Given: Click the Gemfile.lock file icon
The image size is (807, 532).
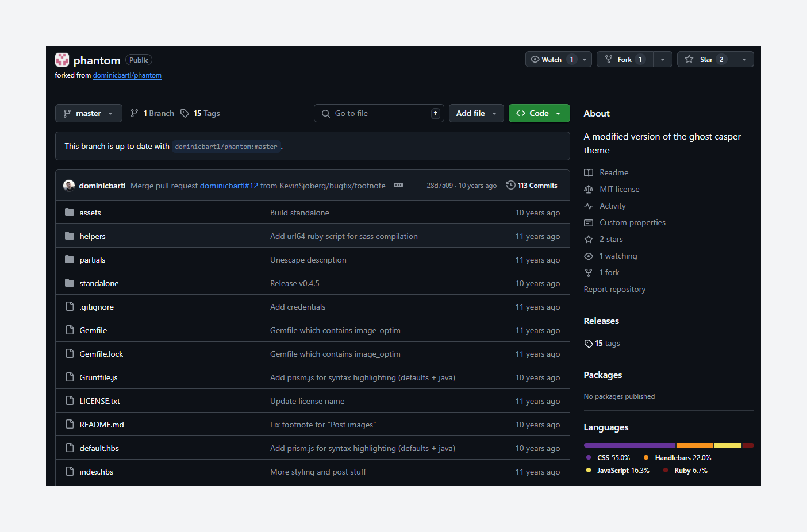Looking at the screenshot, I should [x=70, y=354].
